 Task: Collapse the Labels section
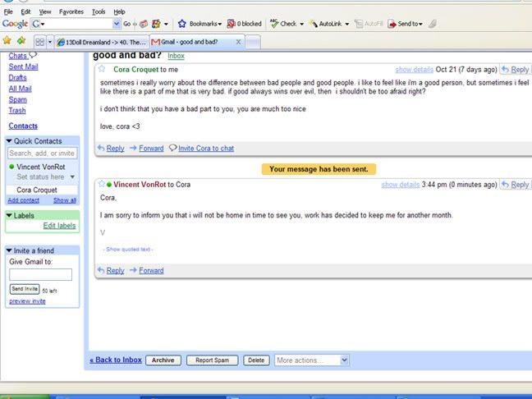click(9, 215)
